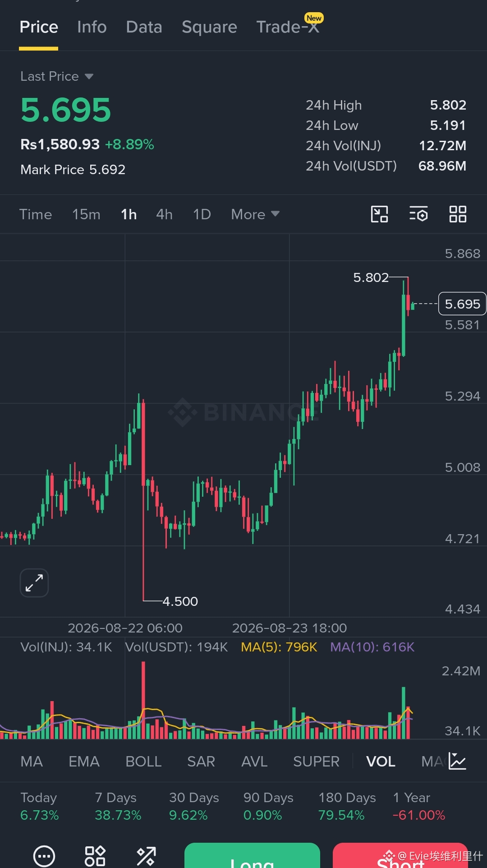
Task: Expand the More timeframes dropdown
Action: coord(255,214)
